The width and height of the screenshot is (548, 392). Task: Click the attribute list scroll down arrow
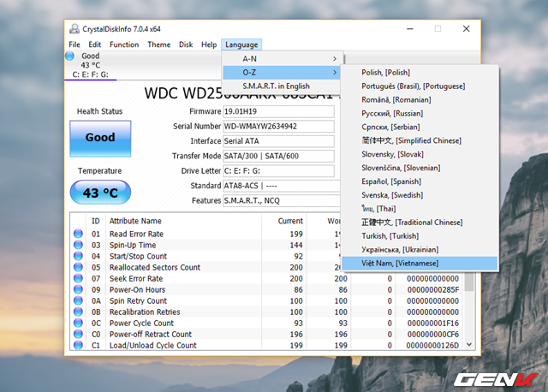click(469, 344)
